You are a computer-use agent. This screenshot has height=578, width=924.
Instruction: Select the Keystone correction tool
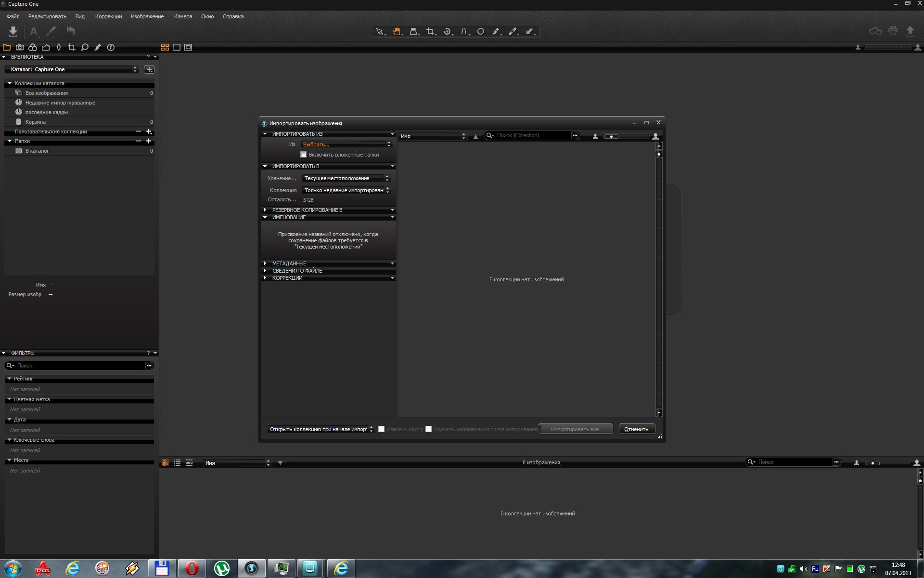464,32
